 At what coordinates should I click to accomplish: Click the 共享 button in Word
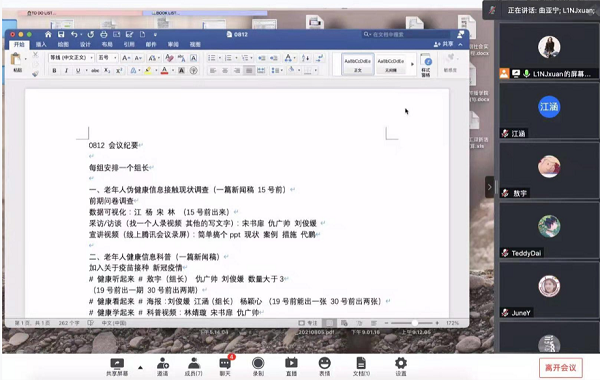coord(443,44)
